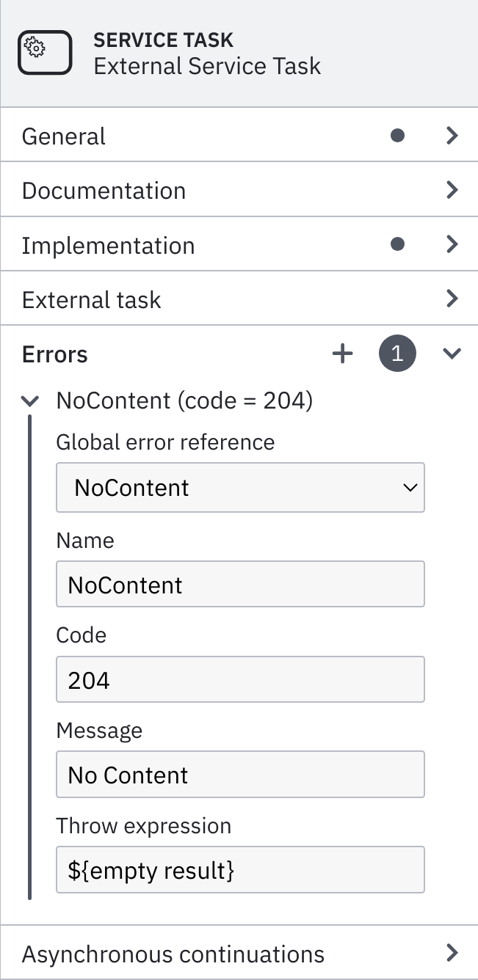Expand the Documentation section chevron
This screenshot has height=980, width=478.
452,190
